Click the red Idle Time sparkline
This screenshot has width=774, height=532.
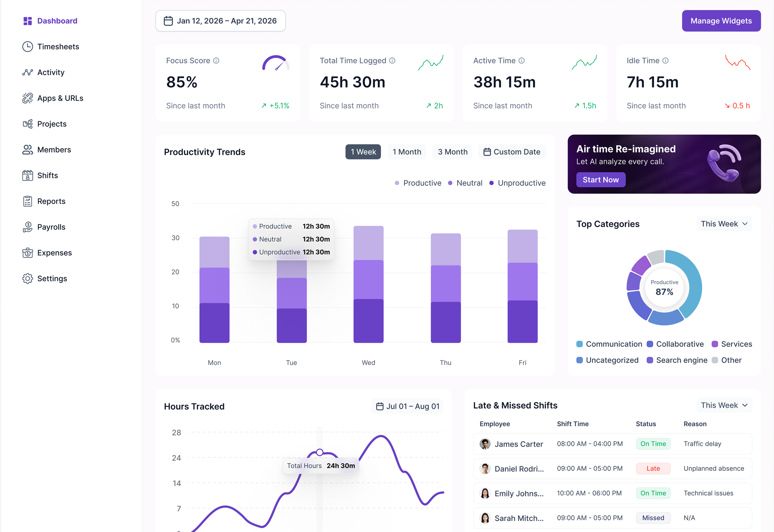click(738, 62)
